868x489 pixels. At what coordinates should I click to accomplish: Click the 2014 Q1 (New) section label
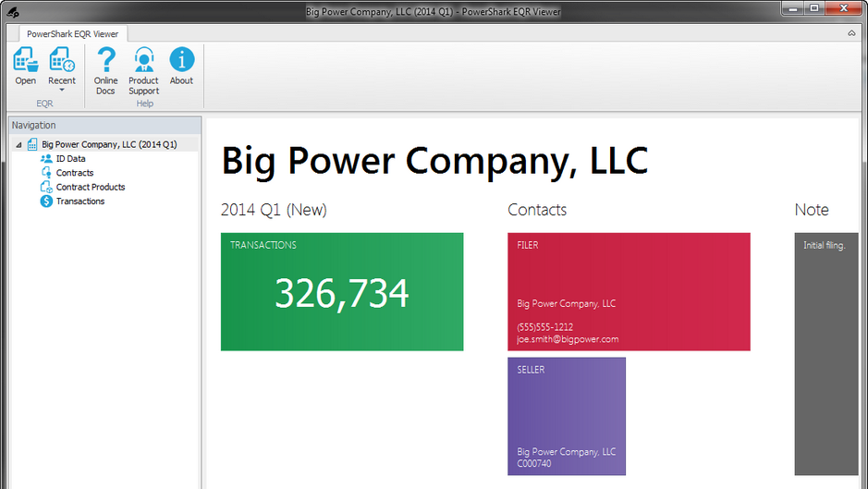click(x=274, y=210)
